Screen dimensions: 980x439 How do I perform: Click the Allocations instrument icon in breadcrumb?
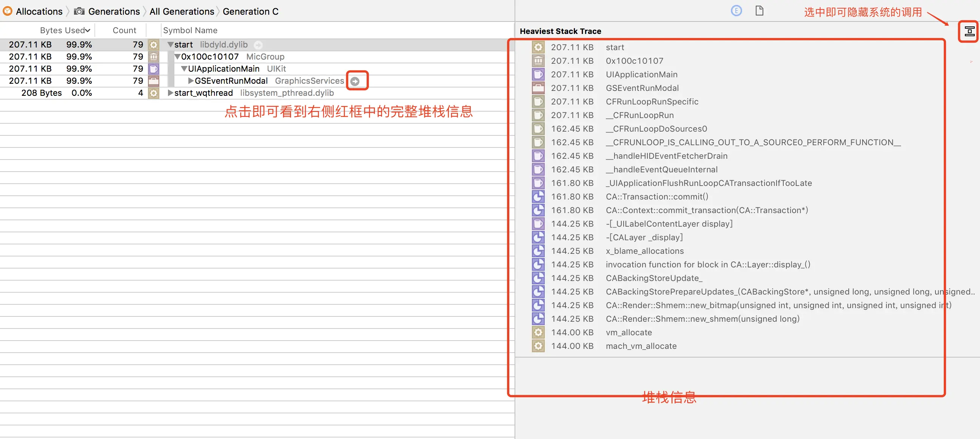click(7, 11)
